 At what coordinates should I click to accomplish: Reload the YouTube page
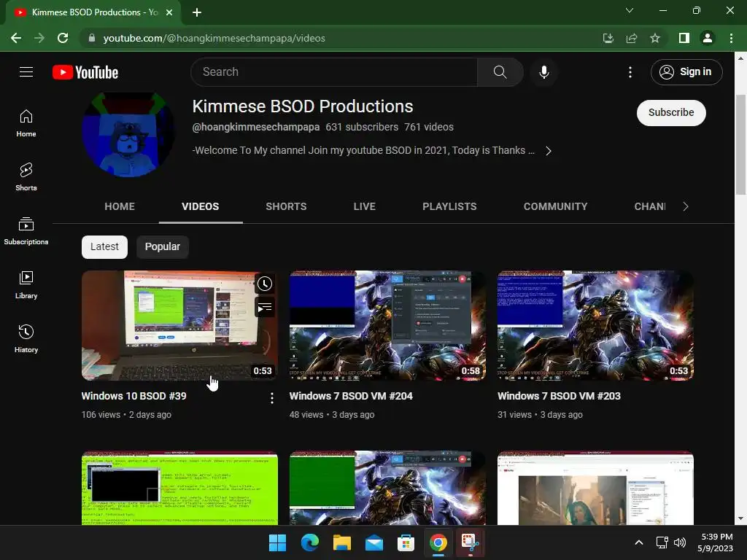coord(63,38)
